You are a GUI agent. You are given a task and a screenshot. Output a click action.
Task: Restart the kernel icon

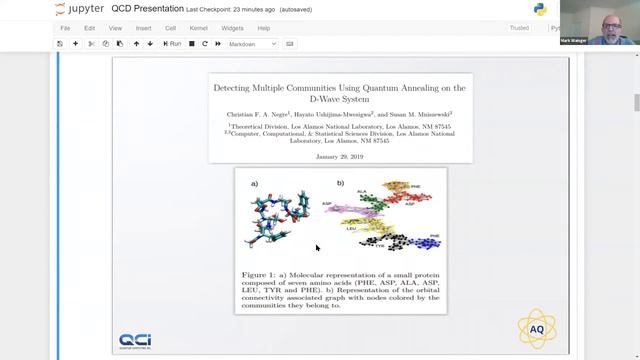pos(205,44)
